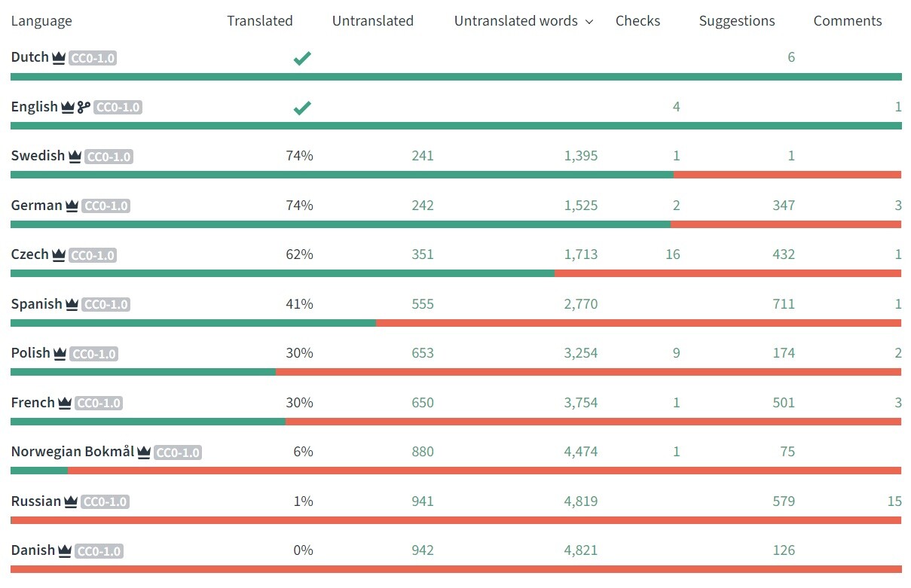
Task: Click the branch icon next to English
Action: [84, 107]
